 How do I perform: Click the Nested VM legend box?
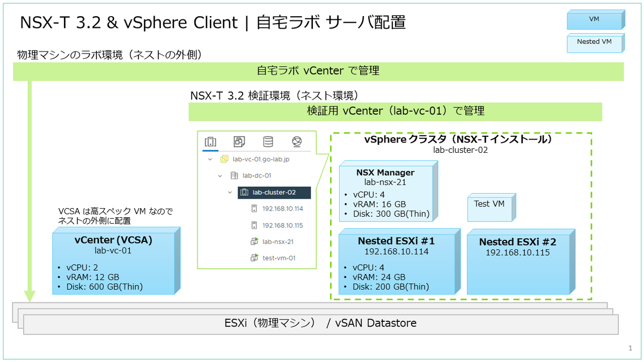(596, 42)
